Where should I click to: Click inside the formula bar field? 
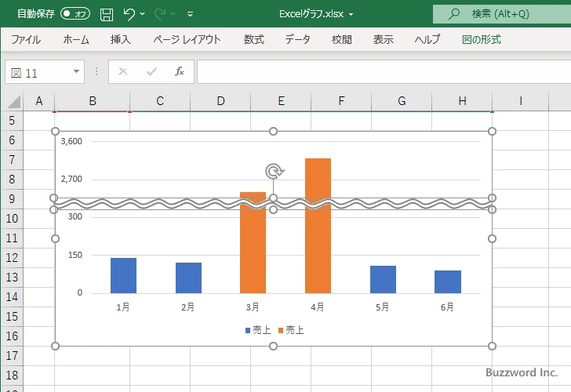[x=384, y=71]
